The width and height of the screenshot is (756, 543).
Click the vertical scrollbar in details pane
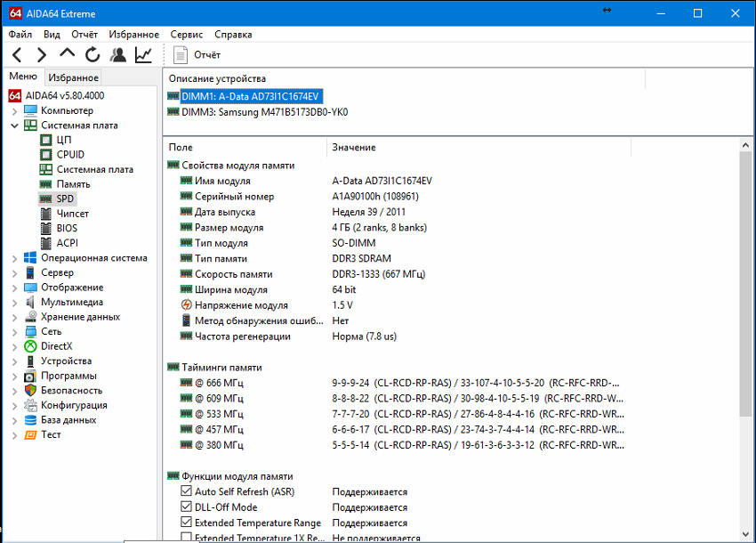pos(747,285)
